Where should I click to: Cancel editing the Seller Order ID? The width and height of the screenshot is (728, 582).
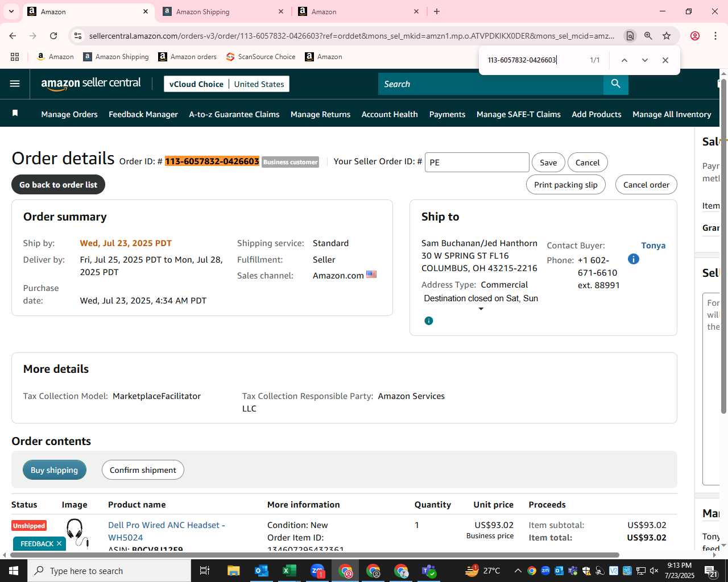pyautogui.click(x=588, y=163)
